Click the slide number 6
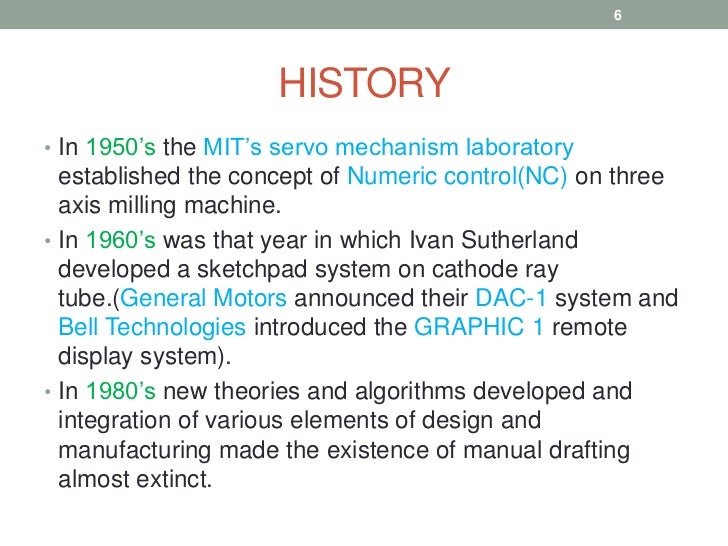 pos(618,15)
